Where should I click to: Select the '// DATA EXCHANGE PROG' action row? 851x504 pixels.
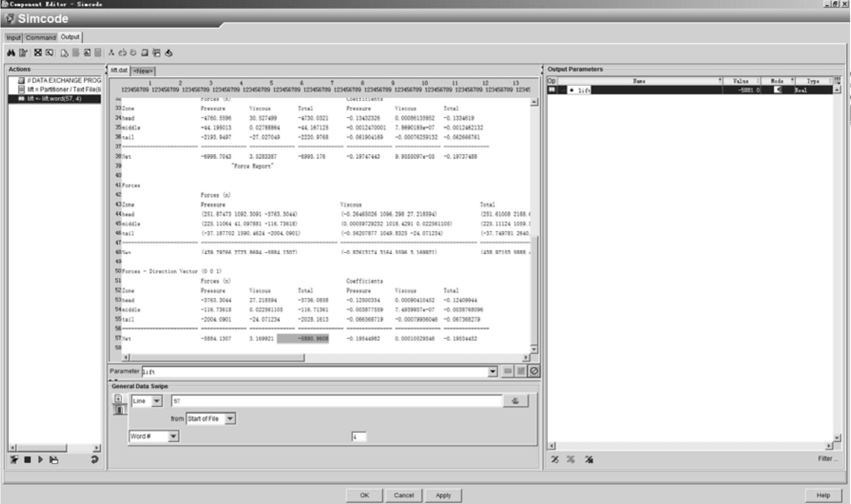tap(59, 80)
